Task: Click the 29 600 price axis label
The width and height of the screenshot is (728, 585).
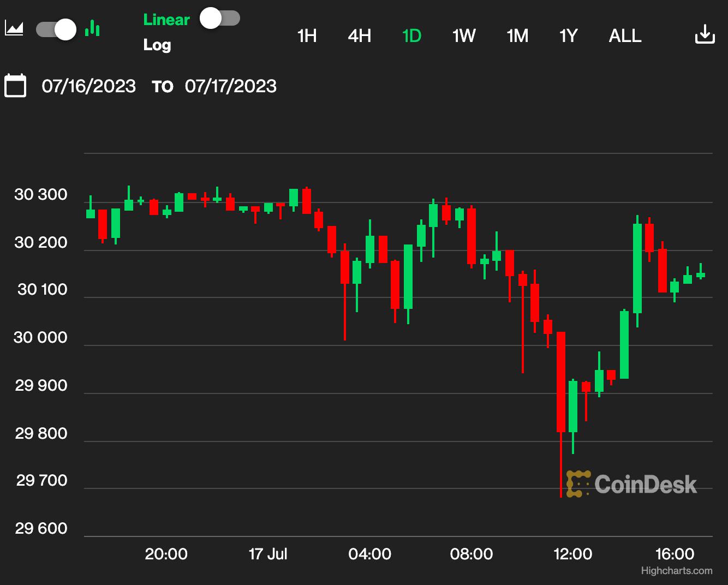Action: [41, 529]
